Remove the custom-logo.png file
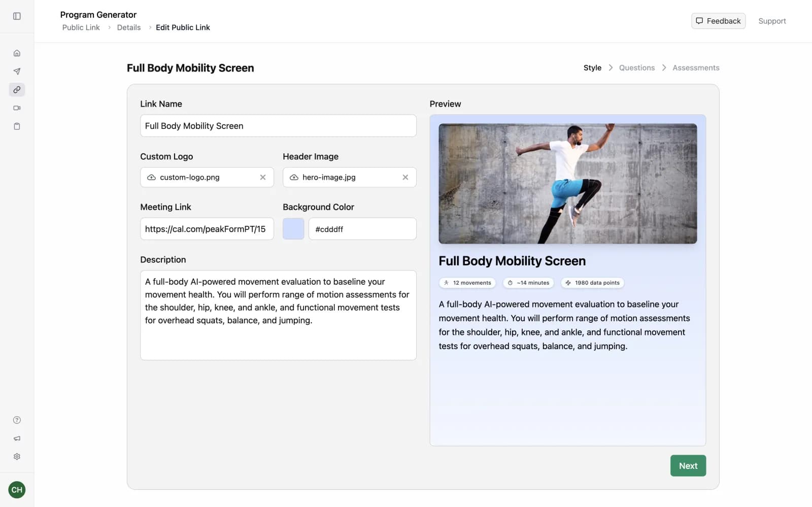Viewport: 812px width, 507px height. point(263,177)
